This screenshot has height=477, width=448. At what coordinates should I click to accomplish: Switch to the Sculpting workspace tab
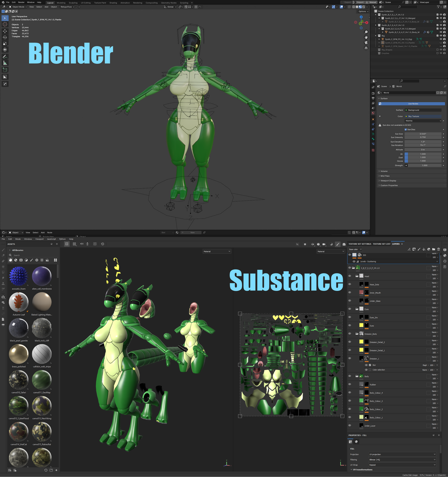pos(73,3)
